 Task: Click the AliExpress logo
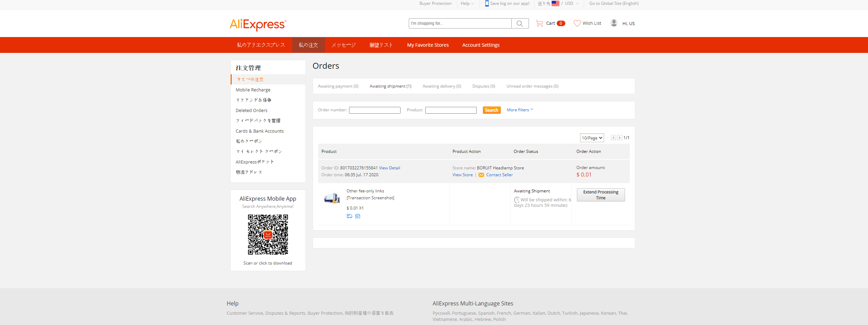point(258,24)
